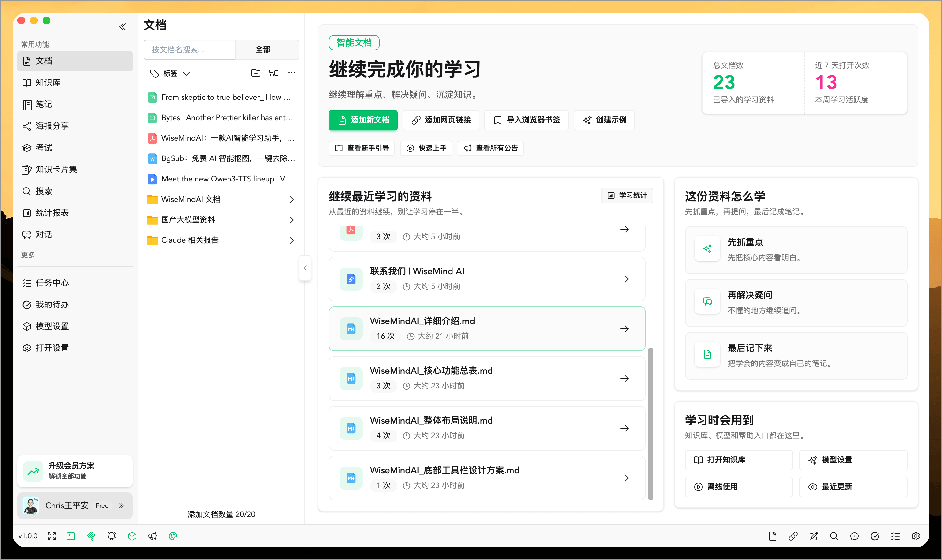
Task: Open the notification bell in the status bar
Action: (x=111, y=536)
